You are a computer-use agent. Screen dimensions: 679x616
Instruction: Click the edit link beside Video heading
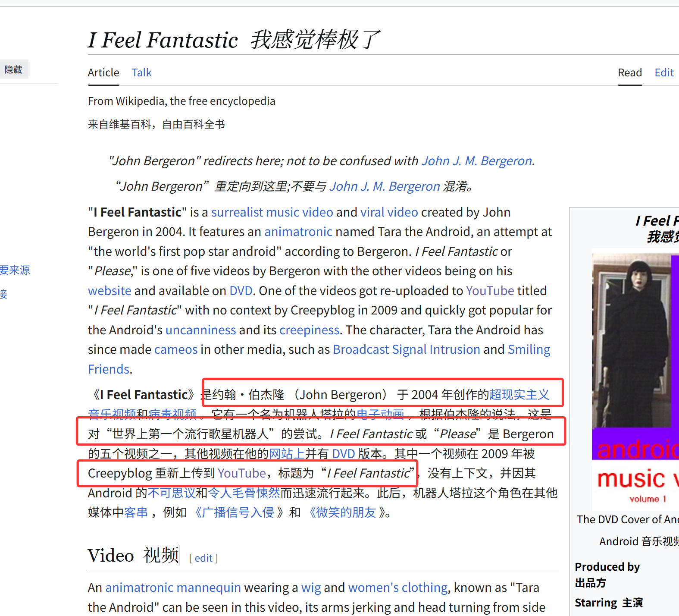coord(203,558)
